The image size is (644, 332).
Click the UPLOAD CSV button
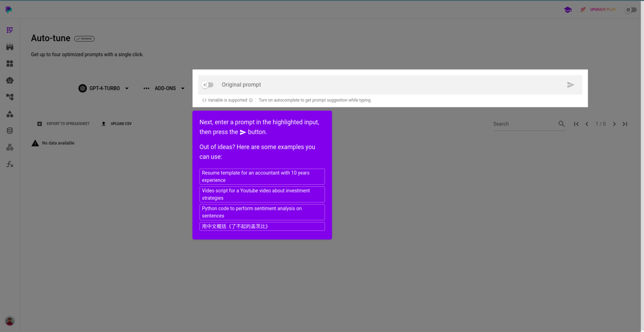[117, 123]
